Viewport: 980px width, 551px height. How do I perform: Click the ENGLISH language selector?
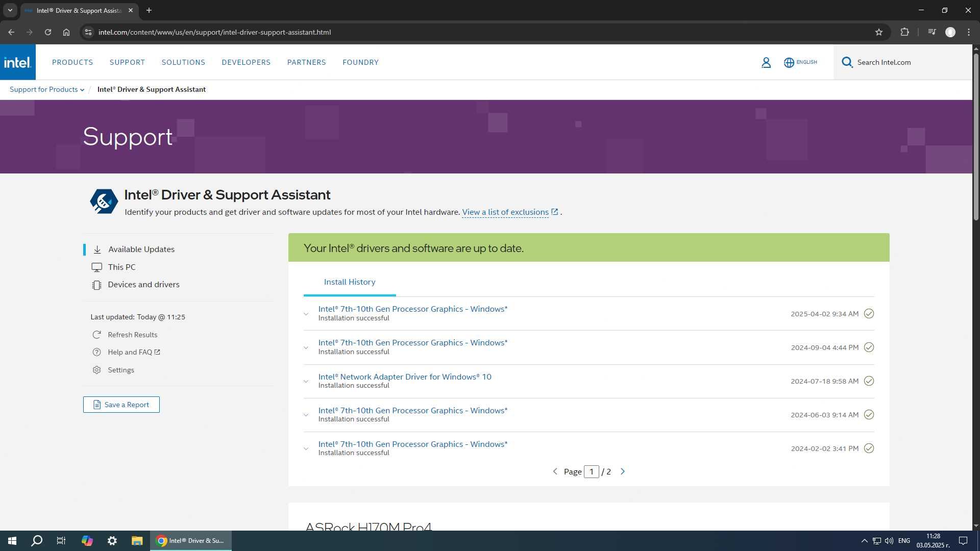806,62
